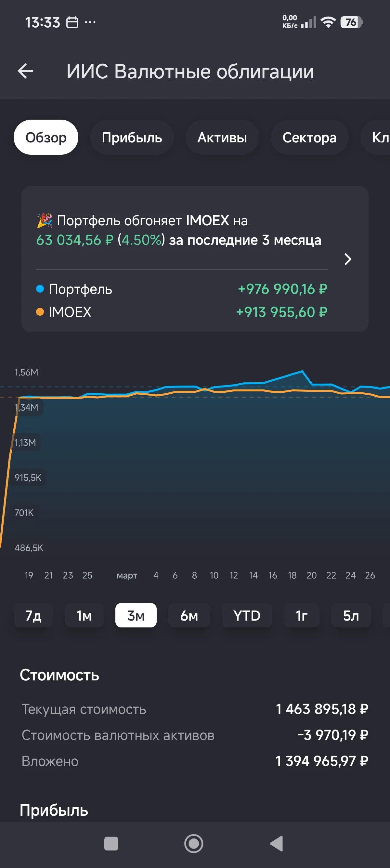
Task: Tap the Портфель gain +976 990,16 ₽
Action: click(282, 289)
